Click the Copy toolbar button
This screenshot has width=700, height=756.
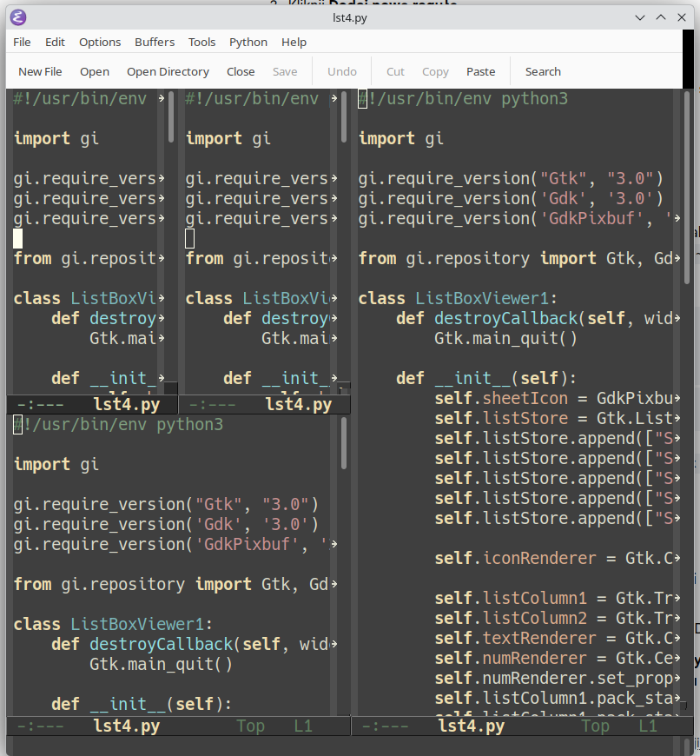tap(435, 72)
